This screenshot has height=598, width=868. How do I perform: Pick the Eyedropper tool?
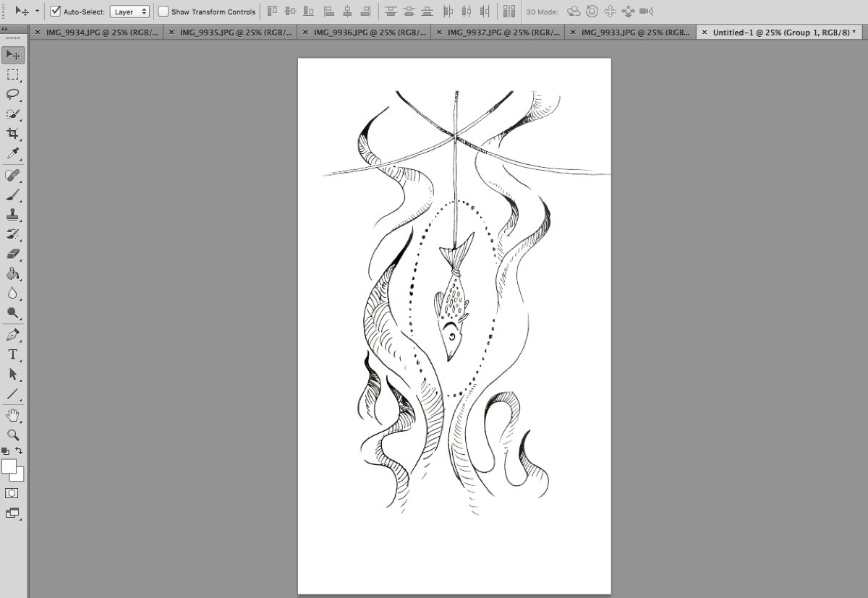click(x=12, y=154)
